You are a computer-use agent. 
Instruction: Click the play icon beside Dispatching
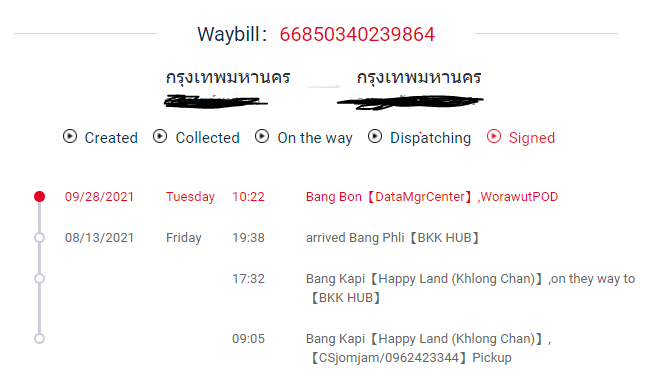[x=375, y=137]
